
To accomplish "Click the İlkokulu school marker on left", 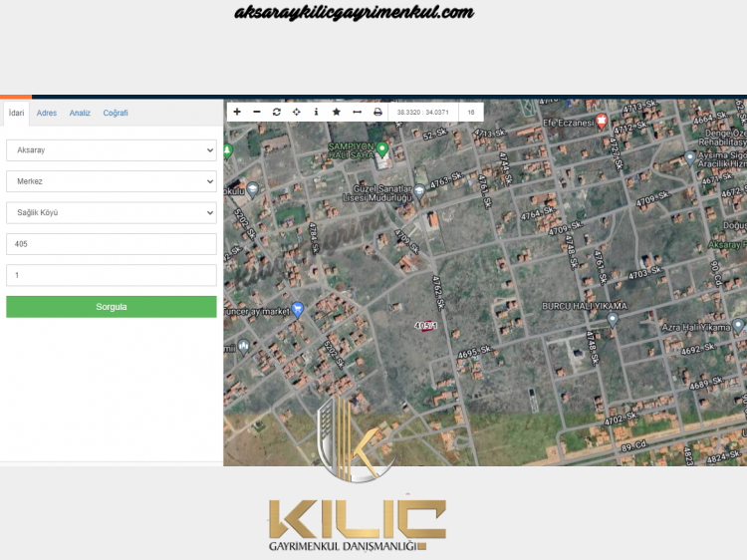I will (253, 190).
